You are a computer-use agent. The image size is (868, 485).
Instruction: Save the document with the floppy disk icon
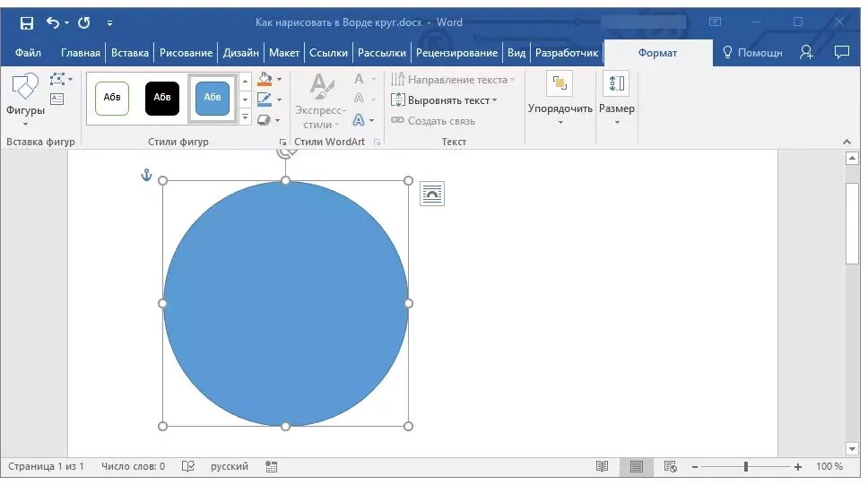[27, 22]
